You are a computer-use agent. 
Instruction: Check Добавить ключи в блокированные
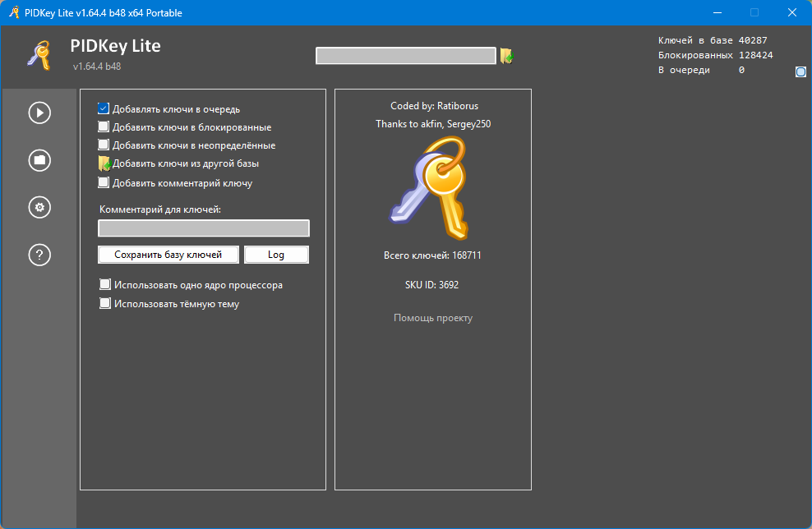(103, 126)
